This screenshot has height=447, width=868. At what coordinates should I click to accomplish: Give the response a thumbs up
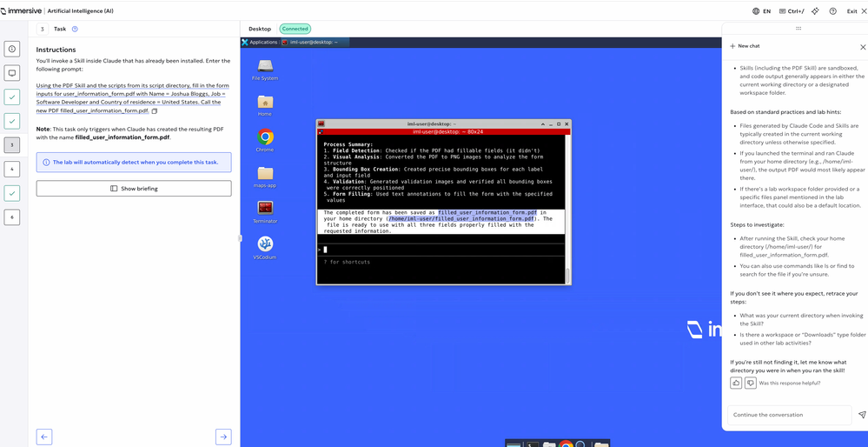coord(736,383)
